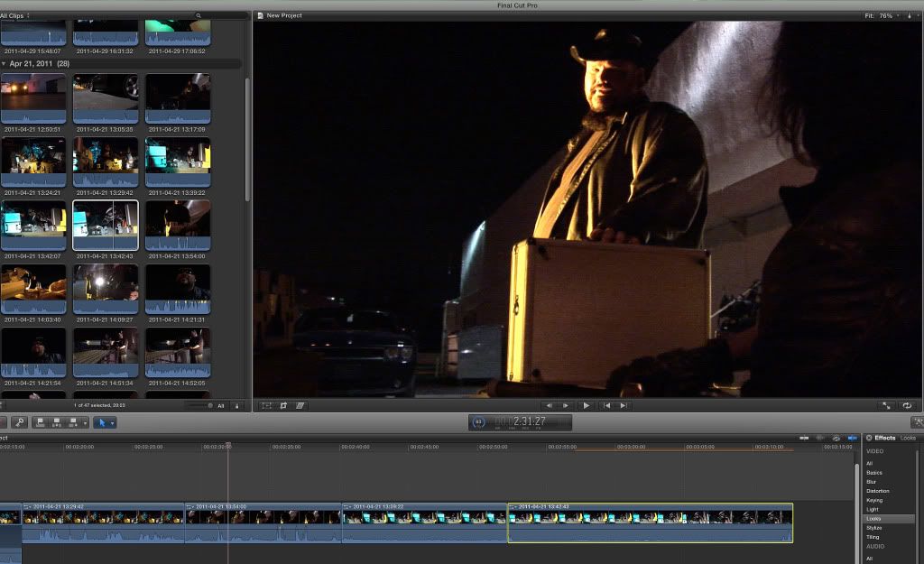924x564 pixels.
Task: Click the Transform icon below the viewer
Action: 266,405
